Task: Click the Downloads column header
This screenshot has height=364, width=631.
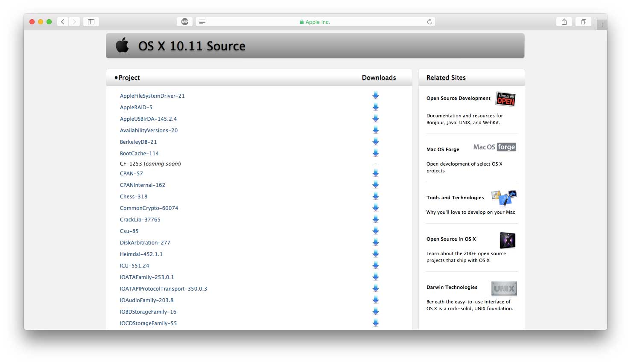Action: 379,78
